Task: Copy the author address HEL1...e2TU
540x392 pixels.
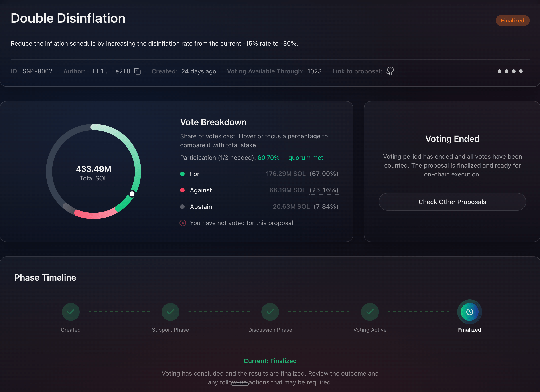Action: click(x=137, y=71)
